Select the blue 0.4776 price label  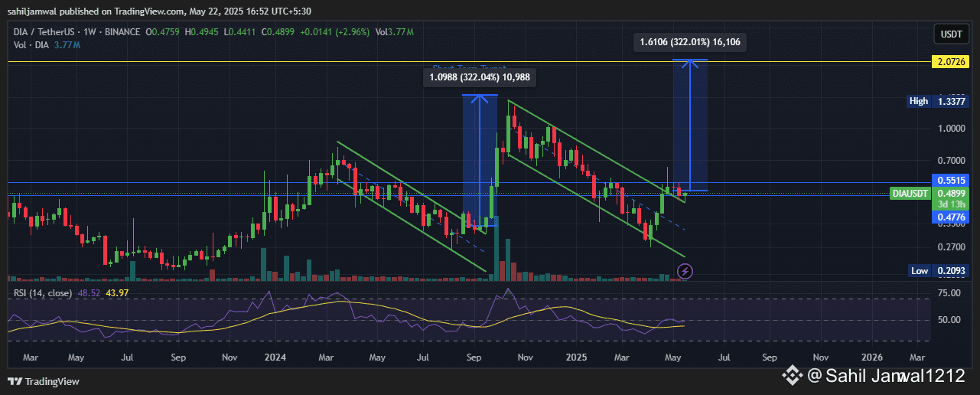(952, 218)
